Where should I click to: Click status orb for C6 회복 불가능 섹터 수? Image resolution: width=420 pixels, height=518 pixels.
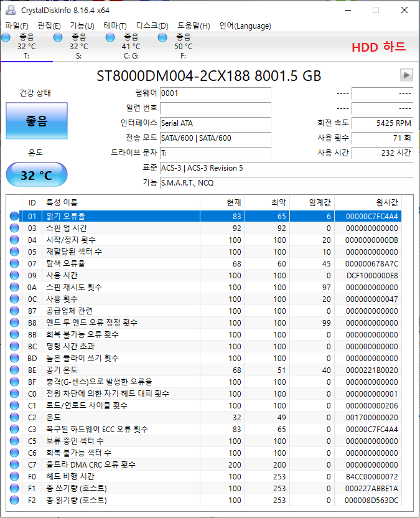coord(14,453)
